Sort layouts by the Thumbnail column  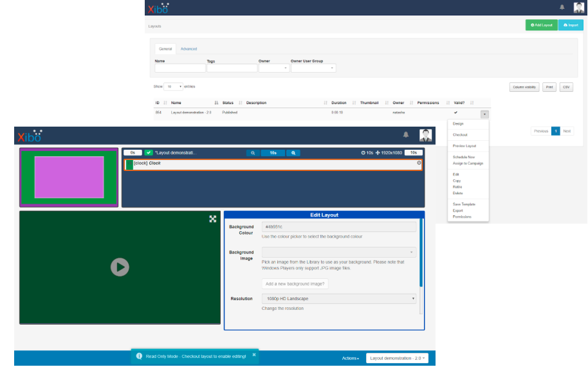click(374, 103)
